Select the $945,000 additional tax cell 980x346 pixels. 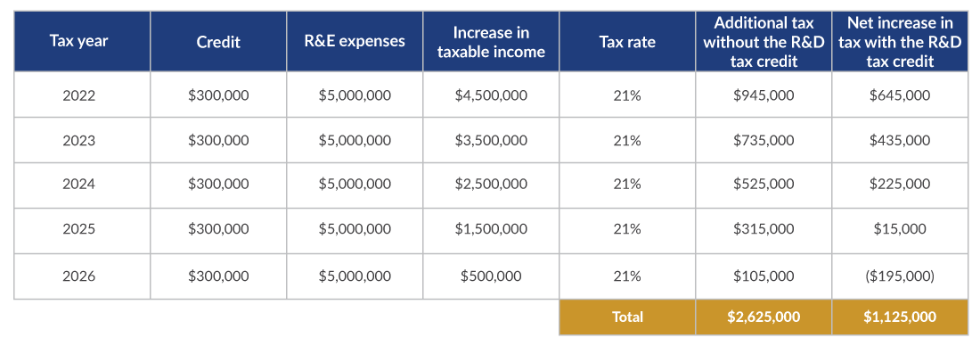(x=764, y=95)
